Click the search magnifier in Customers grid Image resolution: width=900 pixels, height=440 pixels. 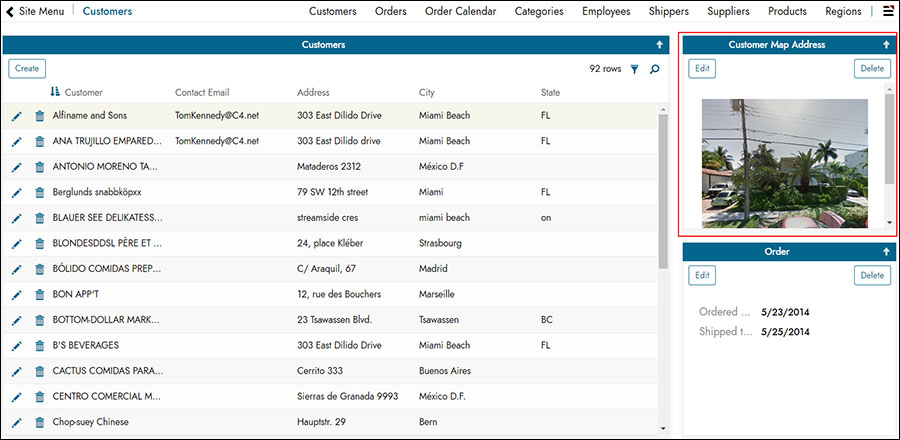point(655,70)
